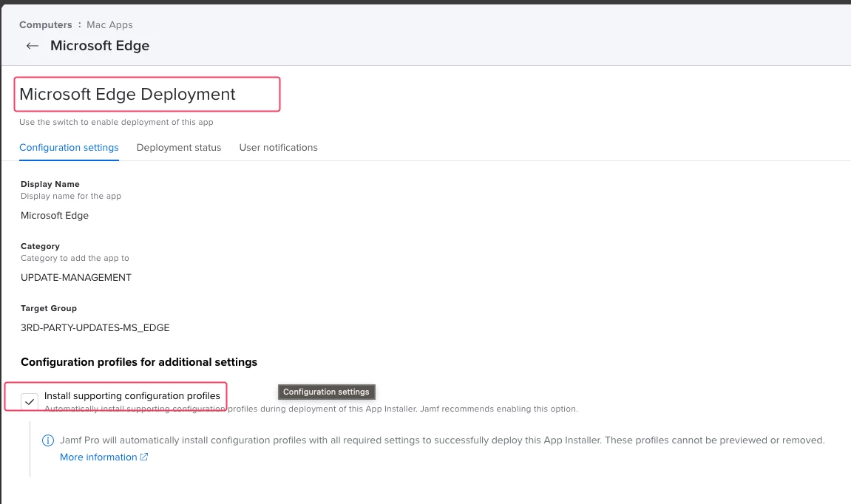Click 'Use the switch to enable deployment' text
Screen dimensions: 851x504
coord(116,122)
